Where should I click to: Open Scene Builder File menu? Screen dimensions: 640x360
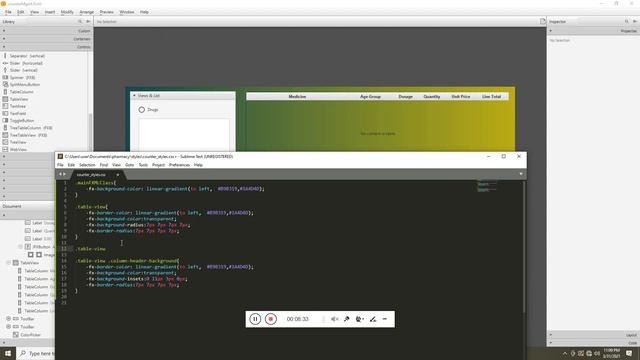(x=8, y=12)
